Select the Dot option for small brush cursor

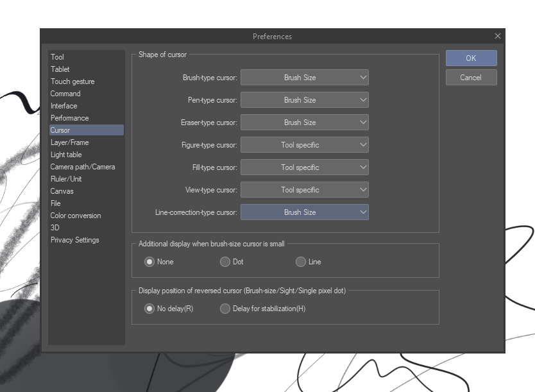tap(225, 262)
